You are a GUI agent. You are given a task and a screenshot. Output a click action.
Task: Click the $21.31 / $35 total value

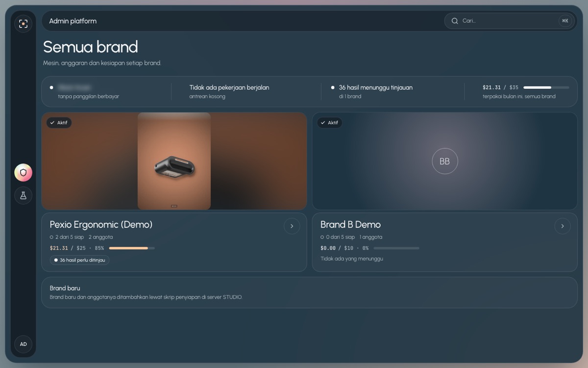(x=500, y=87)
